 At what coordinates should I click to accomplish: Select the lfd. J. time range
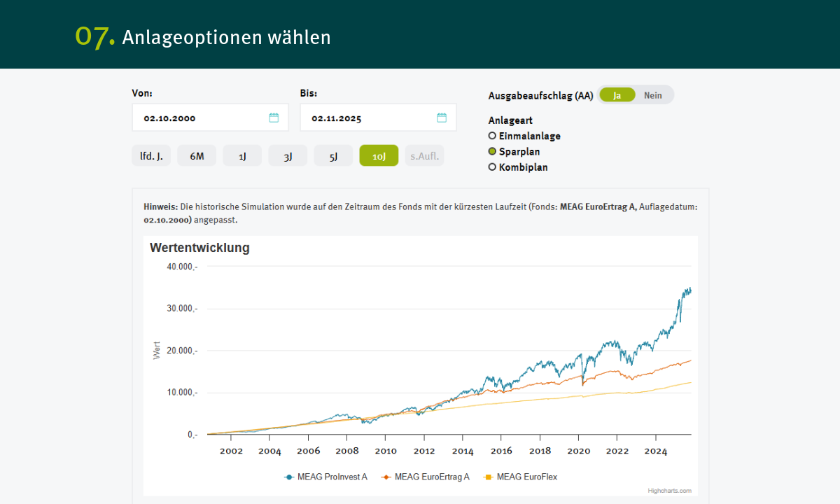pos(151,156)
